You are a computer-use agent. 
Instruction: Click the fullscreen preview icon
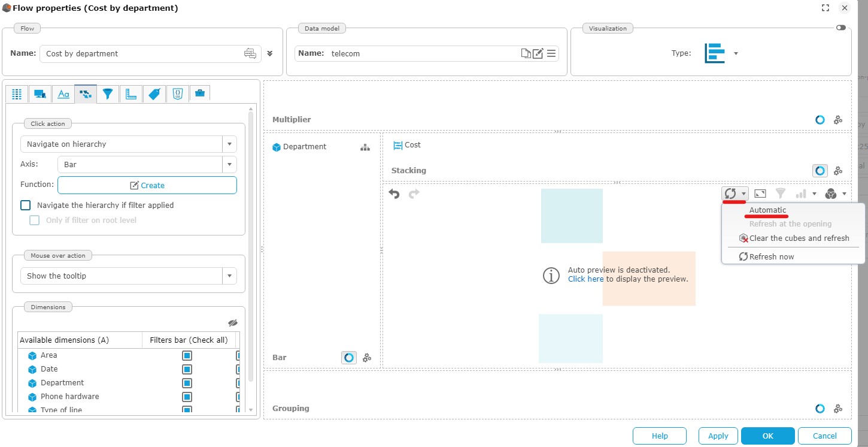tap(760, 194)
